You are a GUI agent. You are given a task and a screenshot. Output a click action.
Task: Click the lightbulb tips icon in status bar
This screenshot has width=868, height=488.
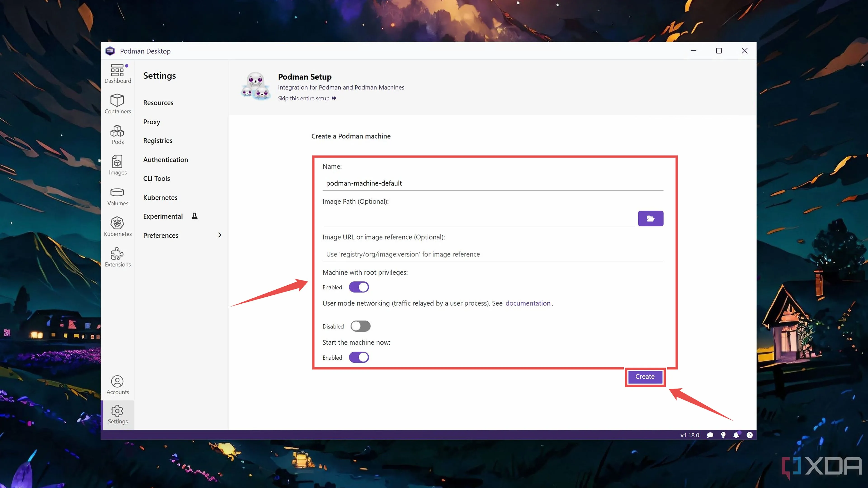coord(723,435)
